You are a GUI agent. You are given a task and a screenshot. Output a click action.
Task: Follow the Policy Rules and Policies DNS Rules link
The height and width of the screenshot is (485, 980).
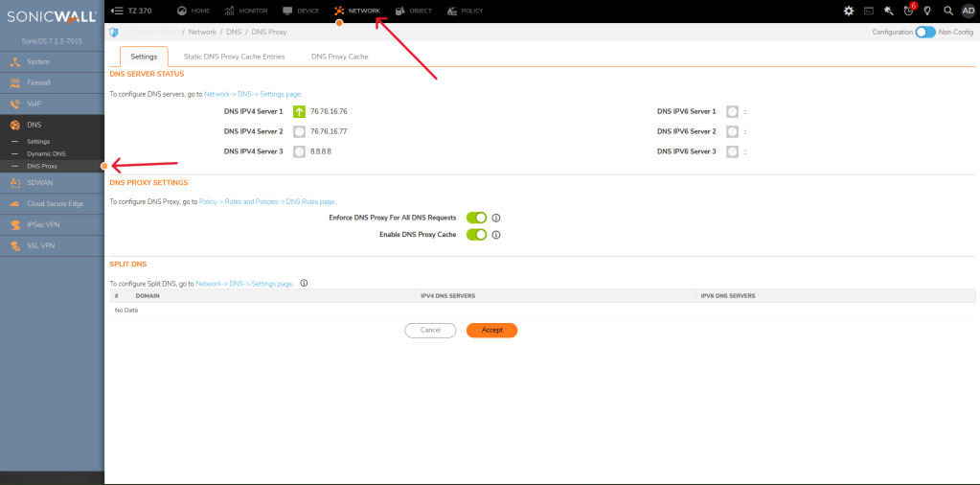(266, 202)
